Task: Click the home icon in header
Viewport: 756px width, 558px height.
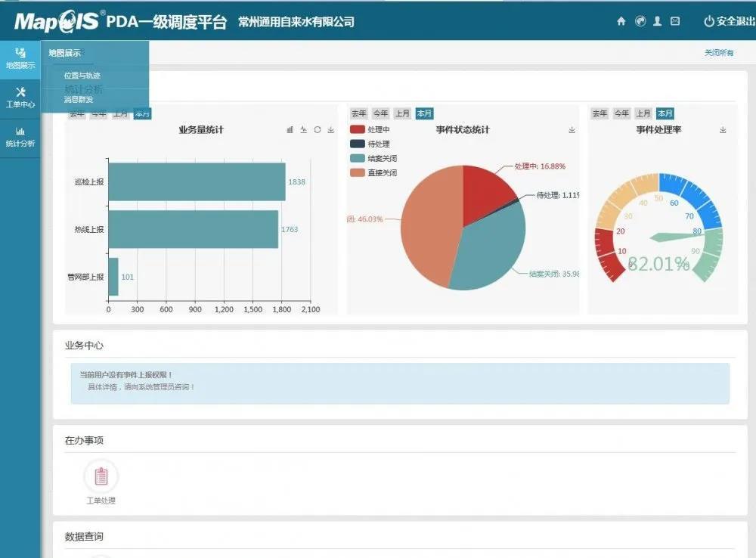Action: 621,22
